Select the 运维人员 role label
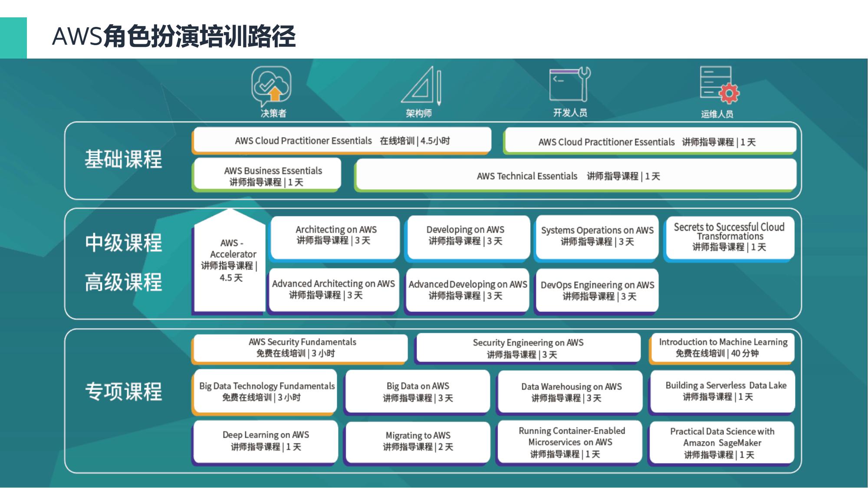 [x=717, y=114]
